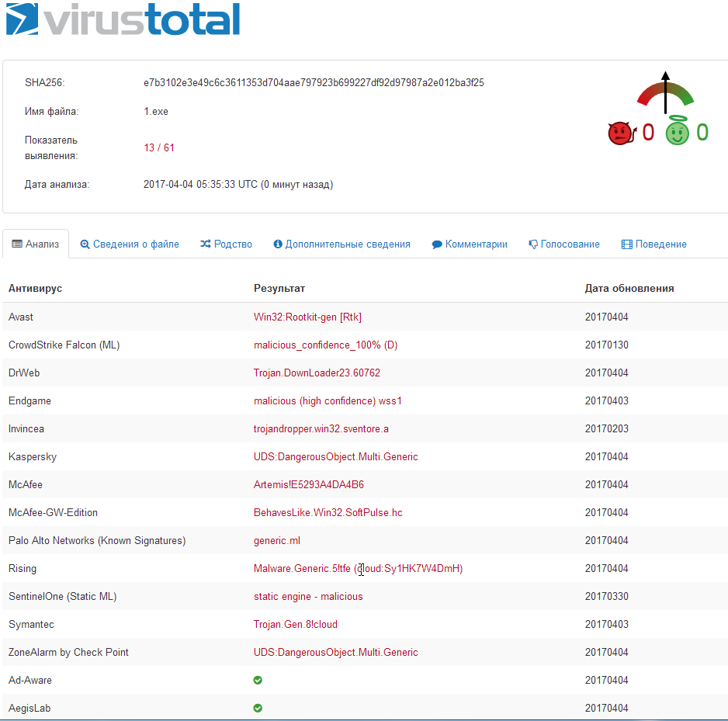728x721 pixels.
Task: Switch to the Поведение tab
Action: tap(653, 244)
